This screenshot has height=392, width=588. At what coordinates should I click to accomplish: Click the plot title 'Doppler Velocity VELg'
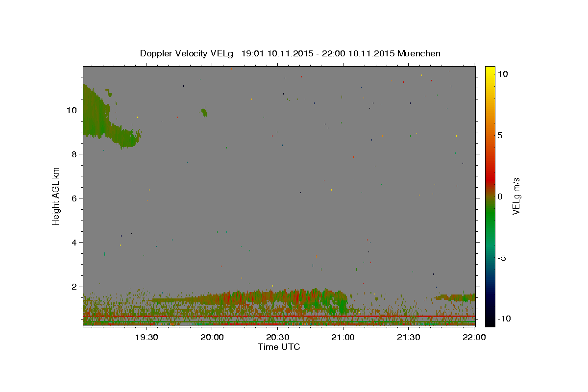(188, 53)
